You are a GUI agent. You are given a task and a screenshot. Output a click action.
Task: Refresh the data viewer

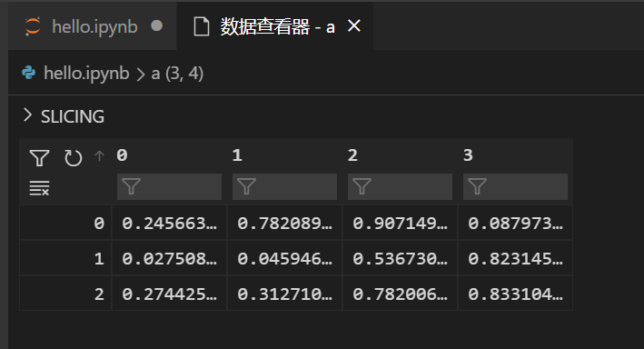73,158
